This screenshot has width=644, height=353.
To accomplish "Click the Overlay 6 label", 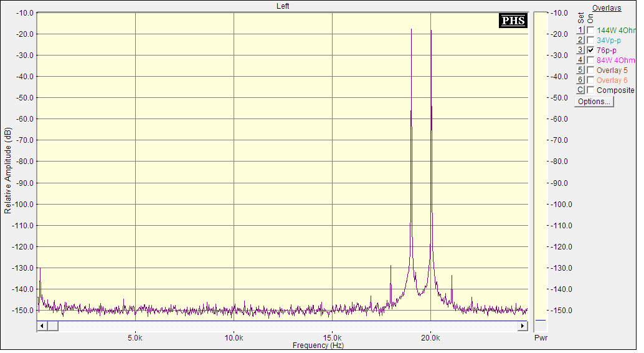I will (612, 80).
